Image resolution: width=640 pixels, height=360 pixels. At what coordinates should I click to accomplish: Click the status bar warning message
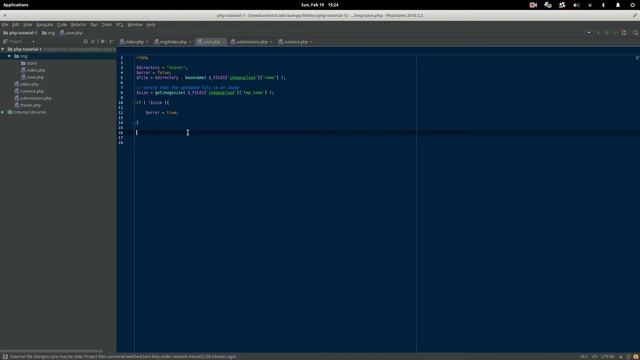(x=123, y=356)
